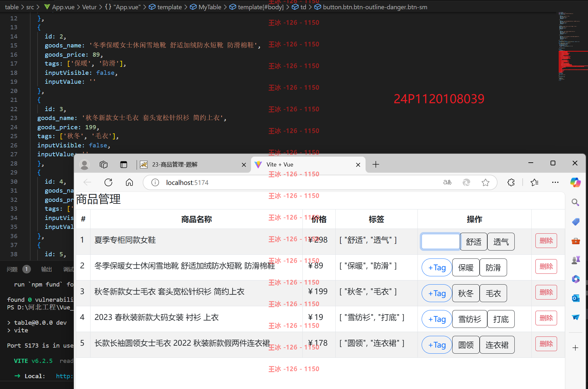Delete the row priced ¥89
Viewport: 588px width, 389px height.
click(546, 266)
